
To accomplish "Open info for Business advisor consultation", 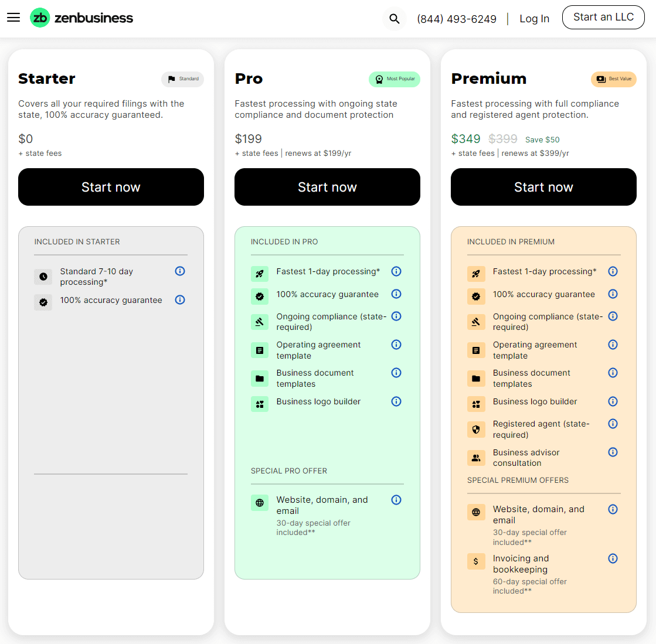I will 613,452.
